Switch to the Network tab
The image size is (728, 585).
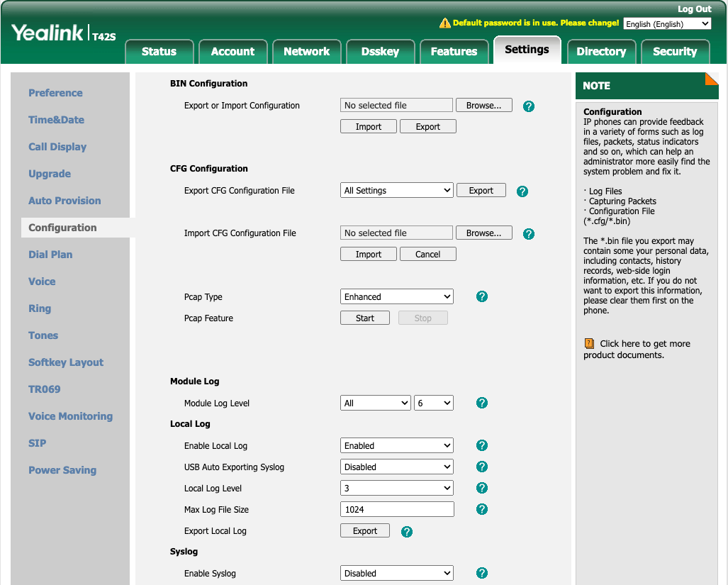(x=306, y=51)
